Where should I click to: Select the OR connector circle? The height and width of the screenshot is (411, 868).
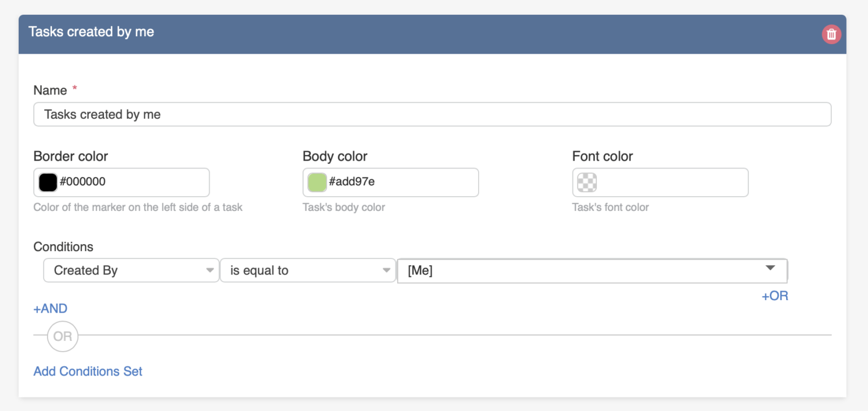point(62,336)
